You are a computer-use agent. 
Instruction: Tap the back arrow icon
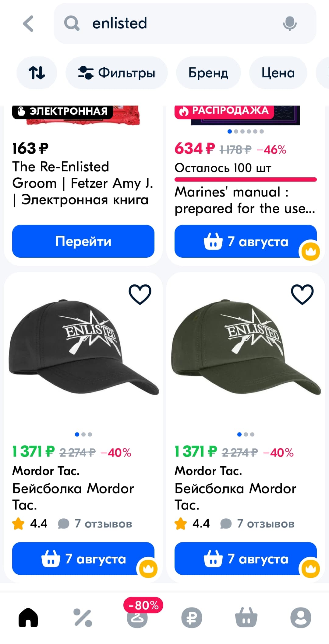28,23
